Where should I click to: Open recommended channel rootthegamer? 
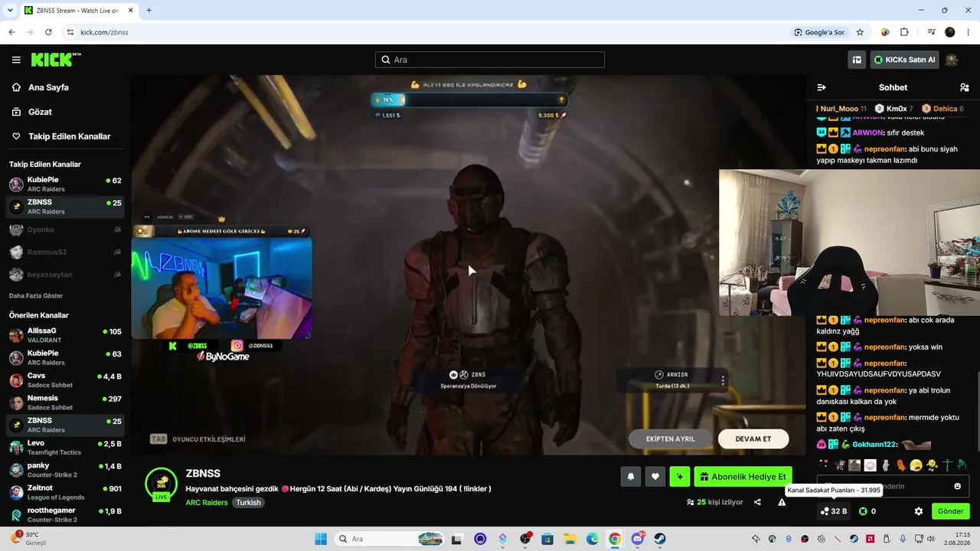pos(65,515)
